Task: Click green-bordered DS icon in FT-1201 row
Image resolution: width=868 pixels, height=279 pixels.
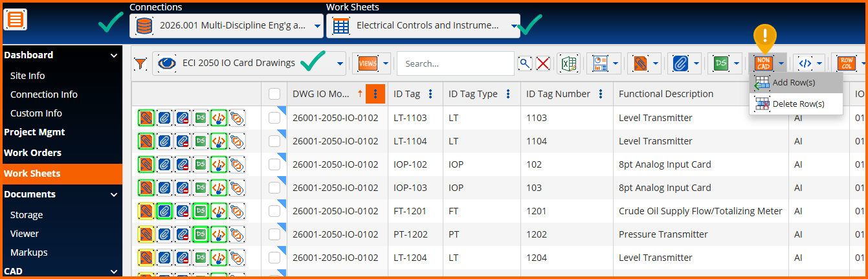Action: (201, 211)
